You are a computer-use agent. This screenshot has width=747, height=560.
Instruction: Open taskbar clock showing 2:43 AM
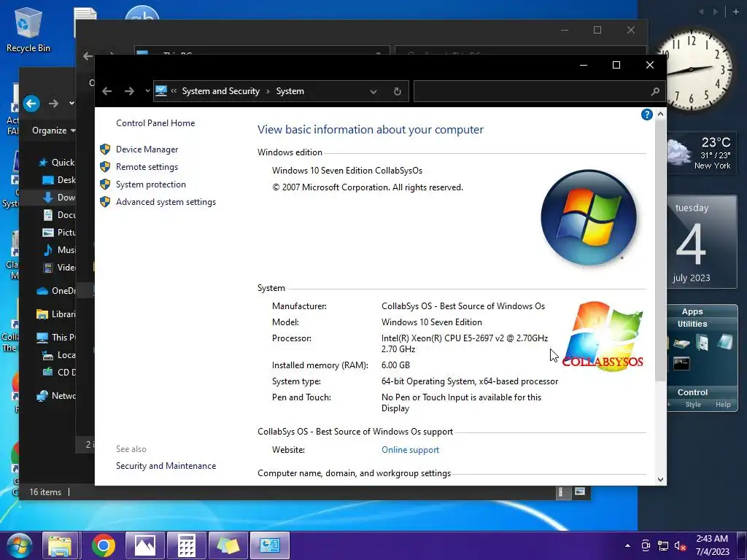click(712, 545)
